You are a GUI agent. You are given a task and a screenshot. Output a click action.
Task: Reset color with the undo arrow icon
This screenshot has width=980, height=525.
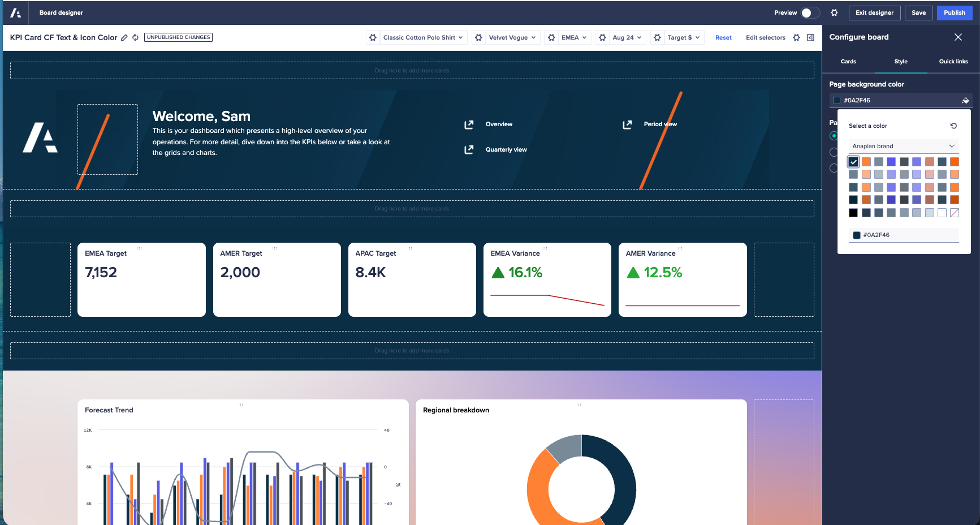click(953, 126)
